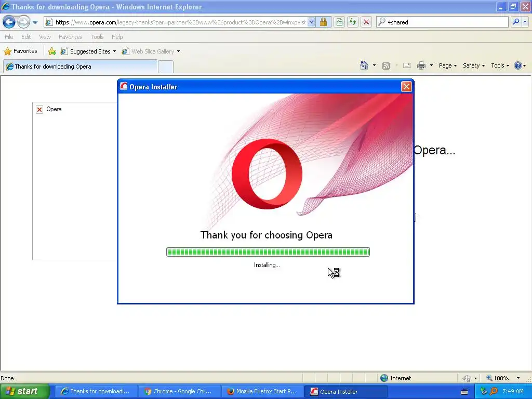Click the Read Mail envelope icon

[x=407, y=65]
